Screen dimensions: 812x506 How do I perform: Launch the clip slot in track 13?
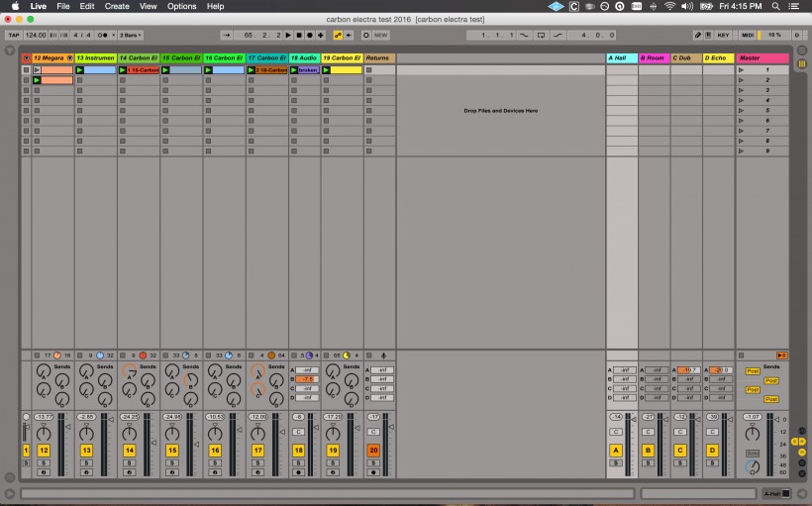tap(78, 70)
